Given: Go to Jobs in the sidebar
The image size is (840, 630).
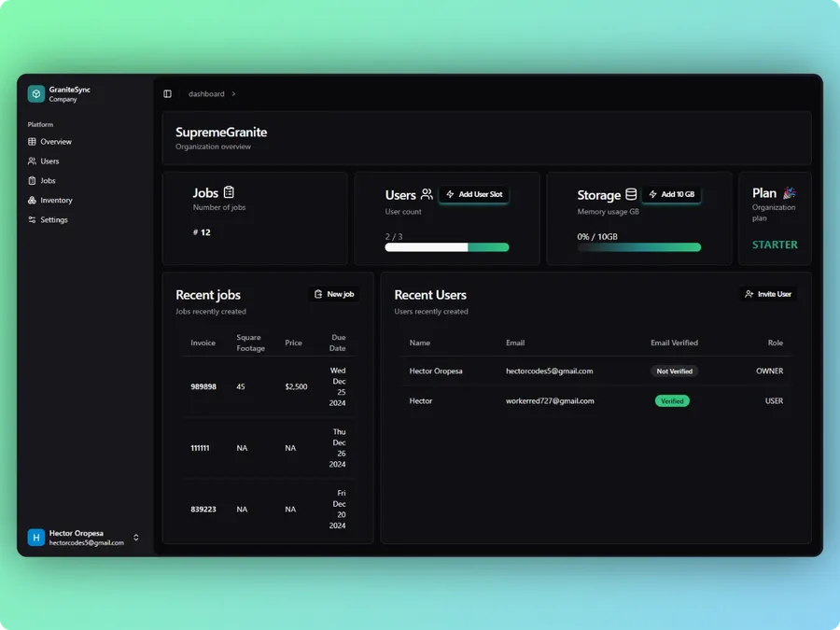Looking at the screenshot, I should click(48, 181).
